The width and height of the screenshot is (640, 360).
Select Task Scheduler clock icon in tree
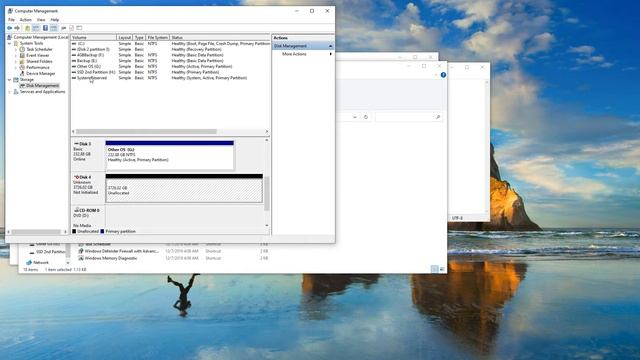pyautogui.click(x=22, y=49)
